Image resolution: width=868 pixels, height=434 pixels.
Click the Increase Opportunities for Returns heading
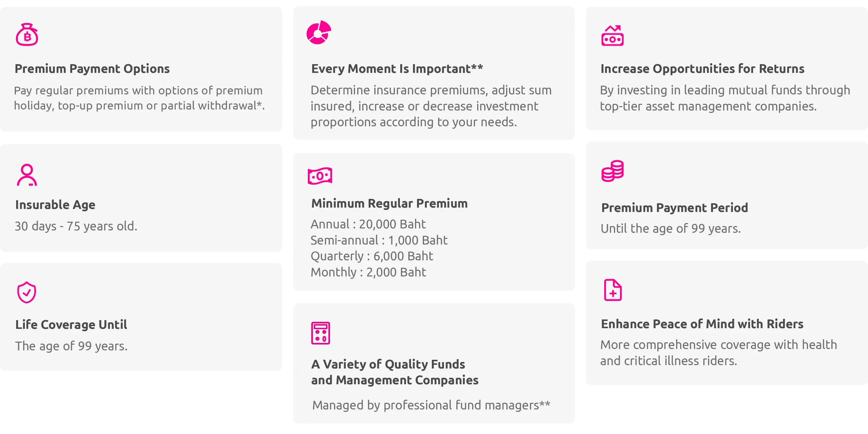pyautogui.click(x=702, y=69)
